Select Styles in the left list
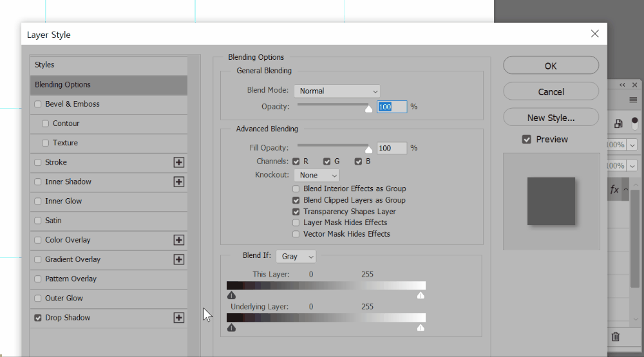The height and width of the screenshot is (357, 644). (x=109, y=65)
